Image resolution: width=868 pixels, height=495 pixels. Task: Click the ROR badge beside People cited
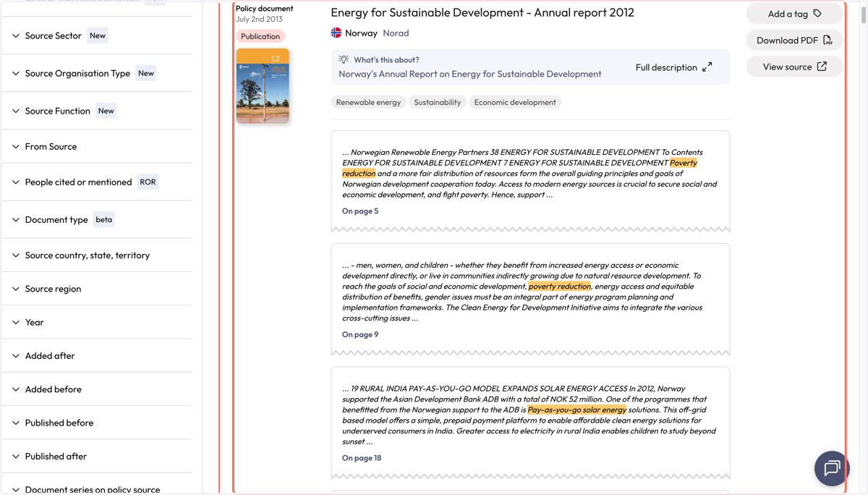(x=148, y=182)
